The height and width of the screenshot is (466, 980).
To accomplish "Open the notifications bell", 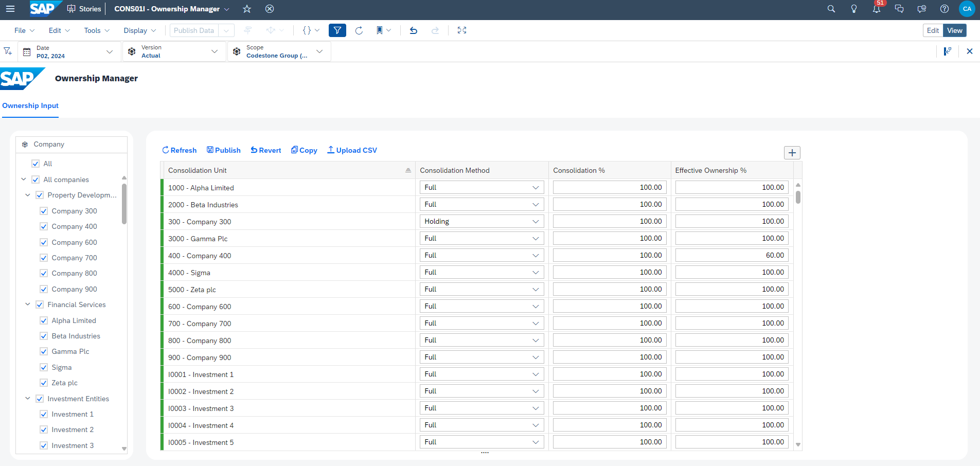I will click(877, 9).
